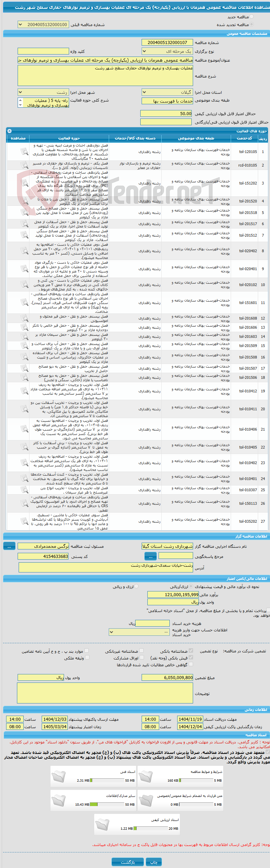Open view icon for row tol-010412
Screen dimensions: 270x868
click(x=24, y=391)
